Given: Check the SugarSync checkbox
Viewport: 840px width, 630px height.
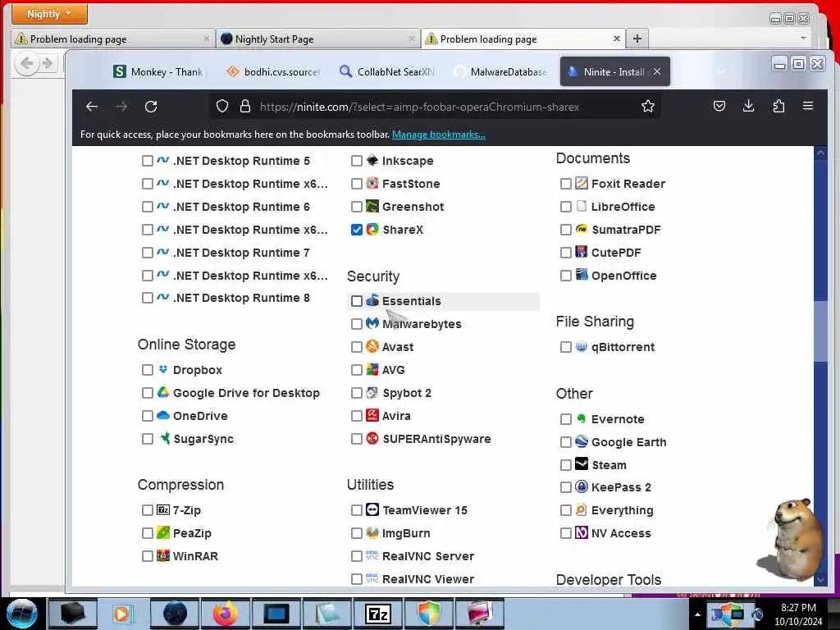Looking at the screenshot, I should [148, 439].
